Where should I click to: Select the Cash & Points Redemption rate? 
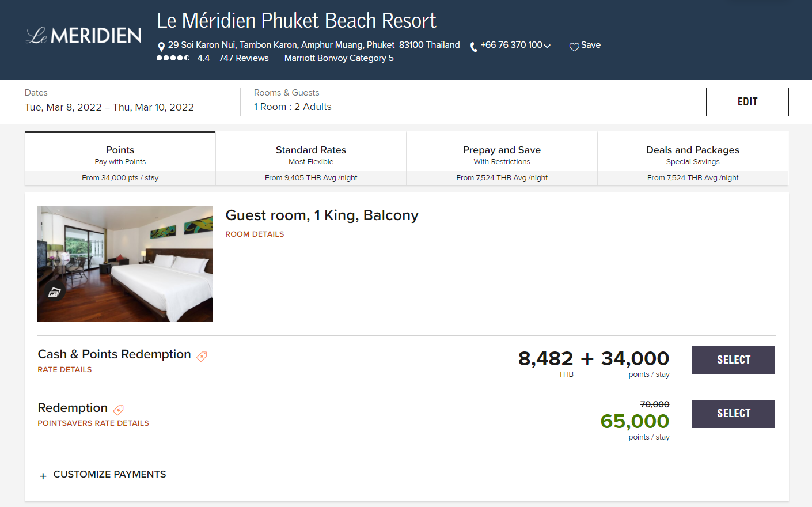coord(733,360)
